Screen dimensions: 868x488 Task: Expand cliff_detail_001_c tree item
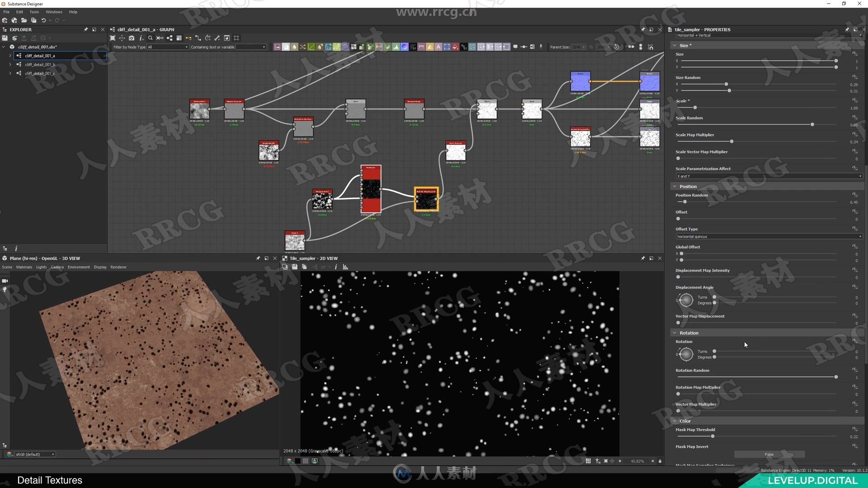coord(10,73)
